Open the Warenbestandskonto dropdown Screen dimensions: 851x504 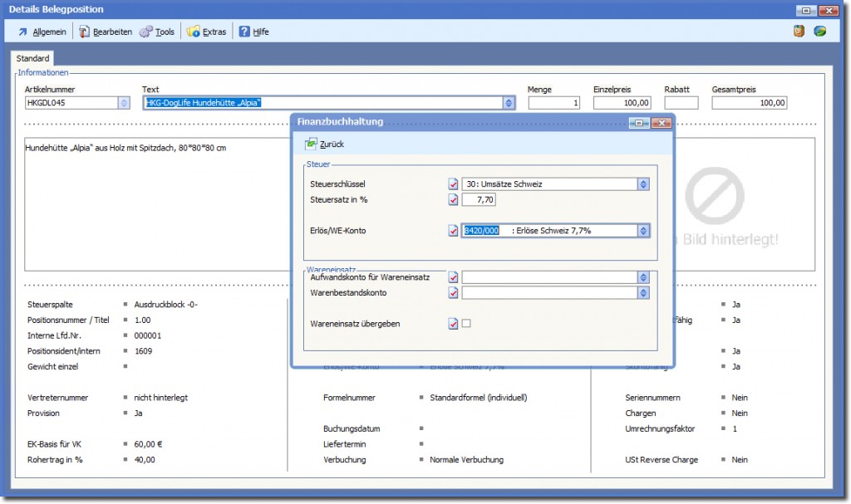(643, 293)
